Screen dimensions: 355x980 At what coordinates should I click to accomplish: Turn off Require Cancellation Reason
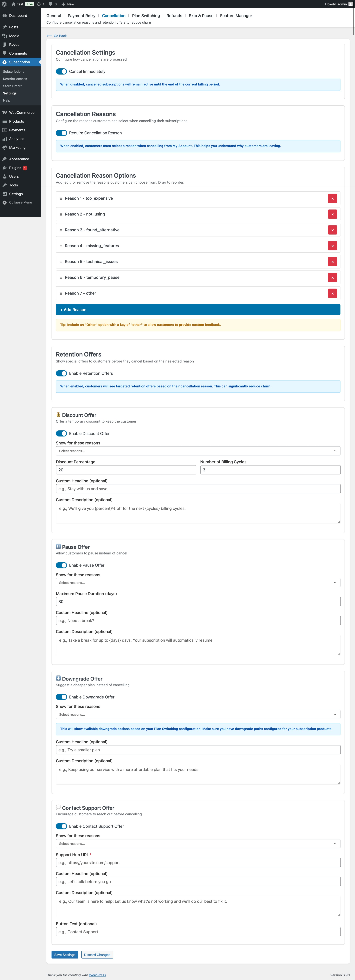point(61,133)
